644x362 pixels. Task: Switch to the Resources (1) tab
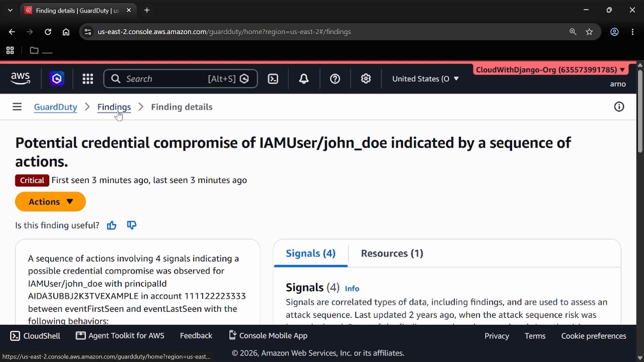click(x=392, y=253)
